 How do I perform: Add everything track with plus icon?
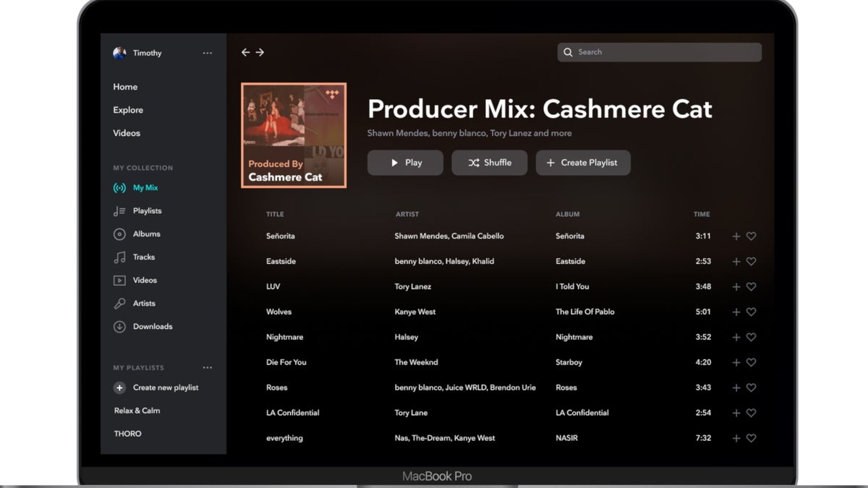click(736, 438)
